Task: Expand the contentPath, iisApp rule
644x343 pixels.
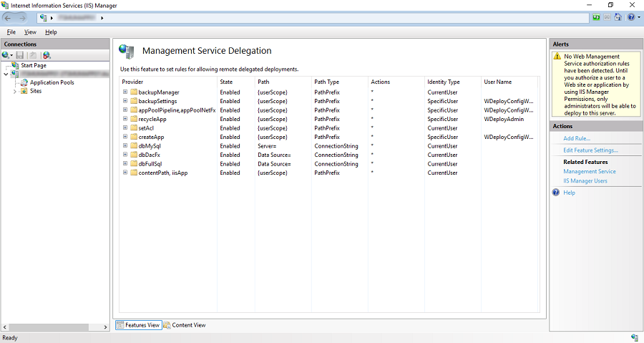Action: click(125, 173)
